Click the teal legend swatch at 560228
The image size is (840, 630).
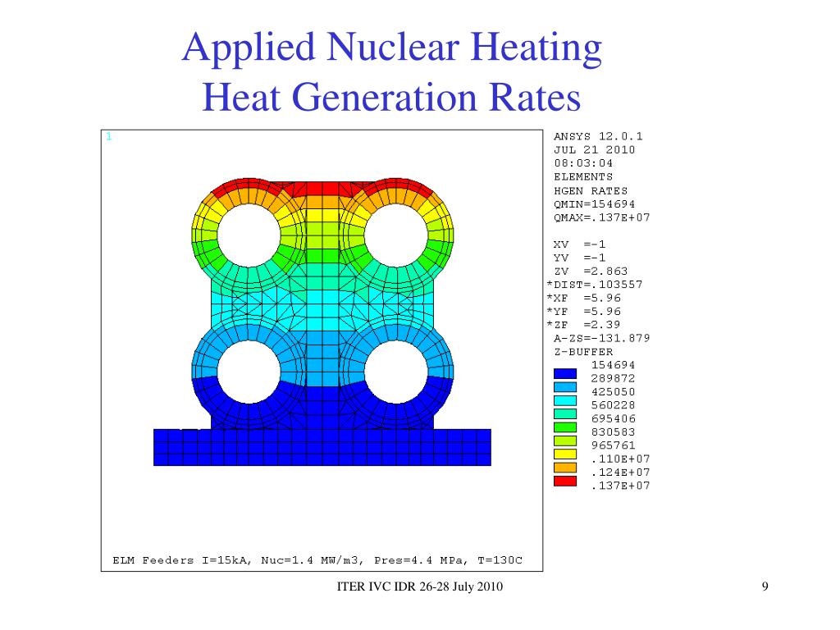click(x=565, y=413)
